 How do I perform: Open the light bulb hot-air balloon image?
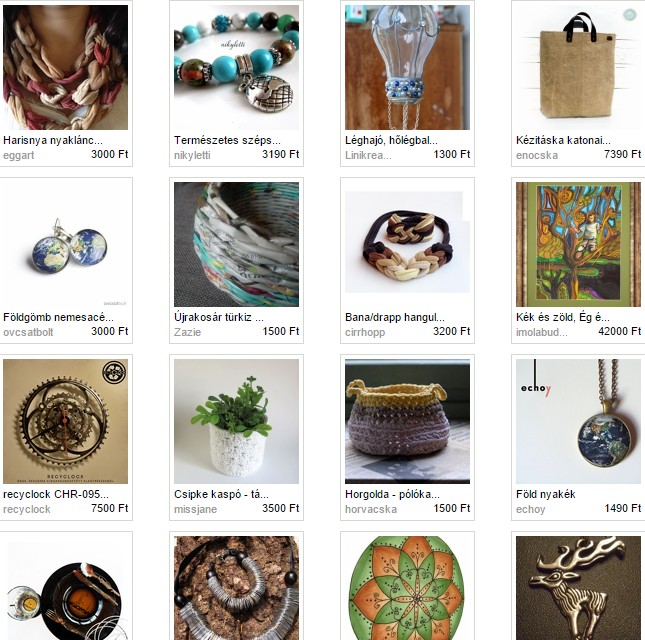click(407, 67)
